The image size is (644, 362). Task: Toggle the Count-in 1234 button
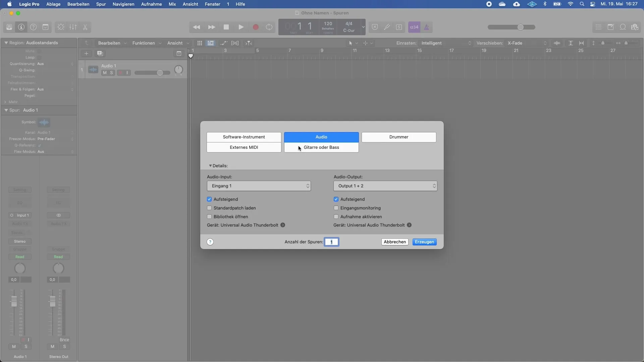tap(414, 27)
